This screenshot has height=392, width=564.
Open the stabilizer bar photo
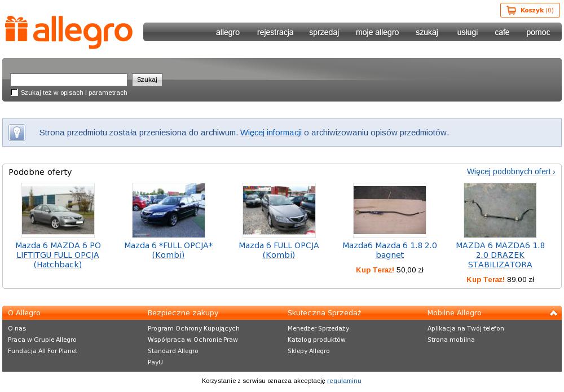click(500, 210)
